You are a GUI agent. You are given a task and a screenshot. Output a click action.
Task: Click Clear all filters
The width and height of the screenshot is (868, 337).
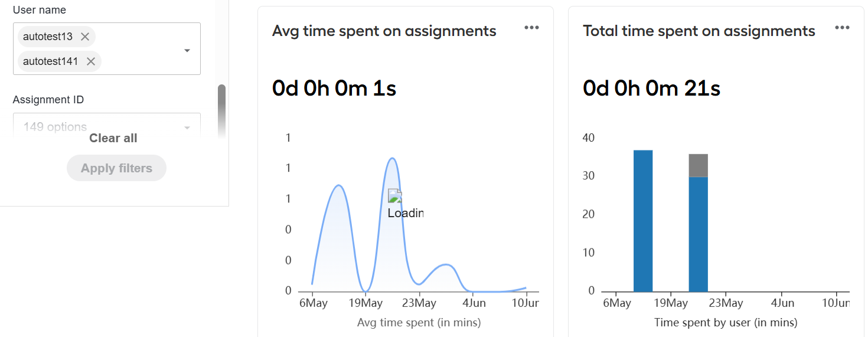coord(113,138)
